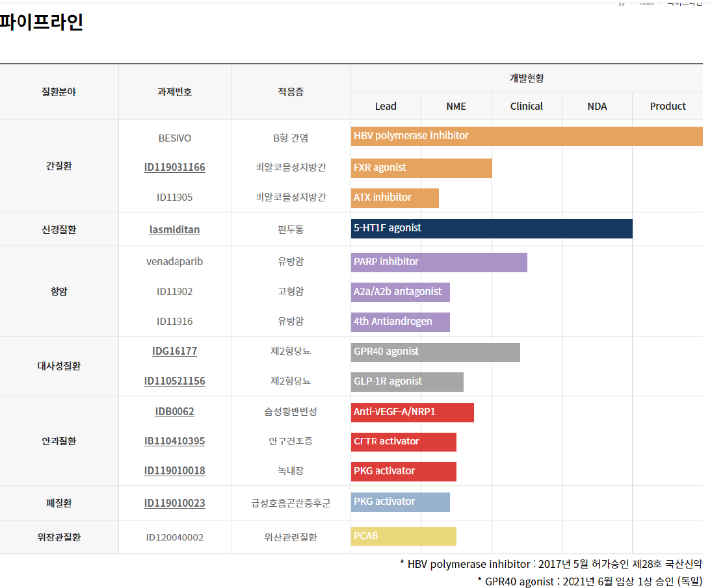The height and width of the screenshot is (588, 712).
Task: Click the BESIVO project name
Action: pyautogui.click(x=174, y=138)
